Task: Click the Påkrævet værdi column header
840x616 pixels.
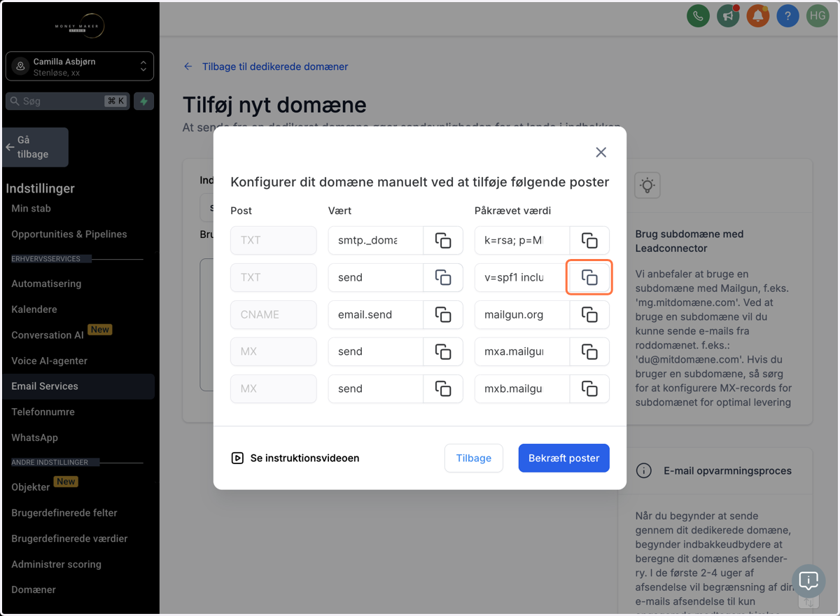Action: click(x=512, y=210)
